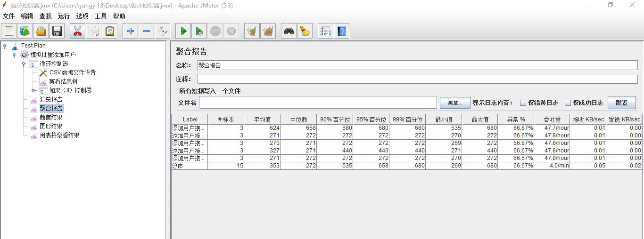Viewport: 644px width, 239px height.
Task: Click the average value 624 cell
Action: click(x=262, y=128)
